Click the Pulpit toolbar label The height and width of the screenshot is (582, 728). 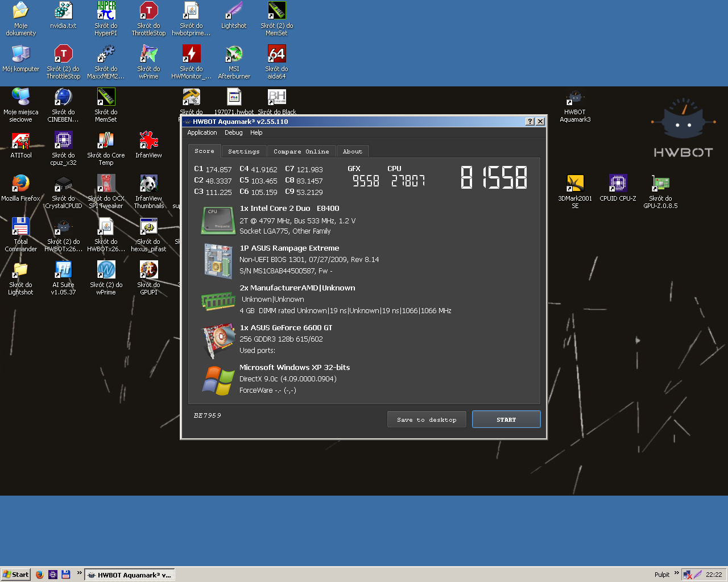(661, 575)
